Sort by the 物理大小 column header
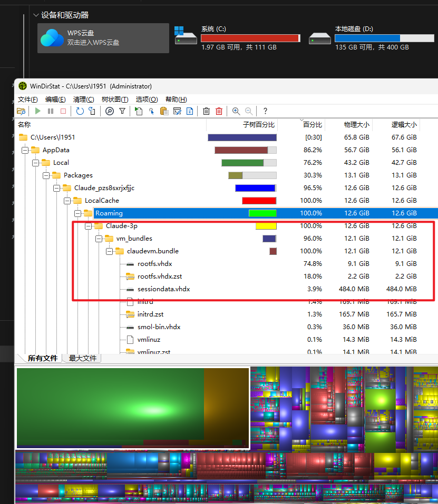The width and height of the screenshot is (438, 504). coord(348,125)
